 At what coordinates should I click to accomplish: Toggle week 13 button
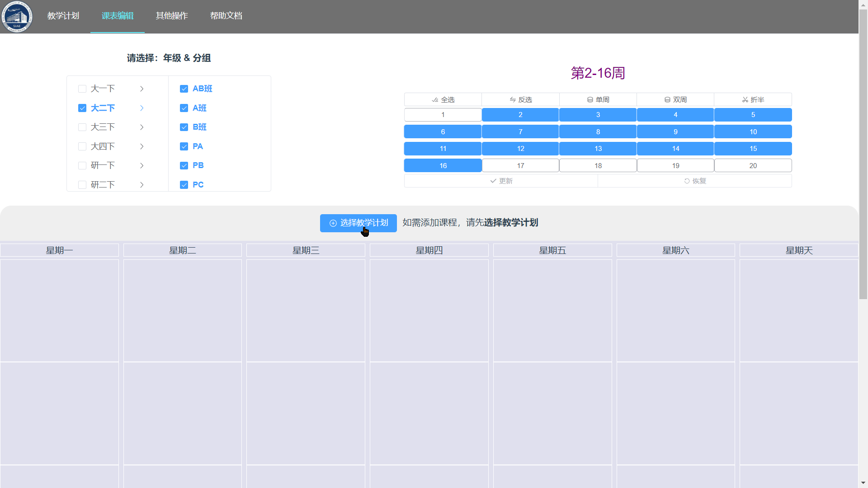(x=598, y=149)
